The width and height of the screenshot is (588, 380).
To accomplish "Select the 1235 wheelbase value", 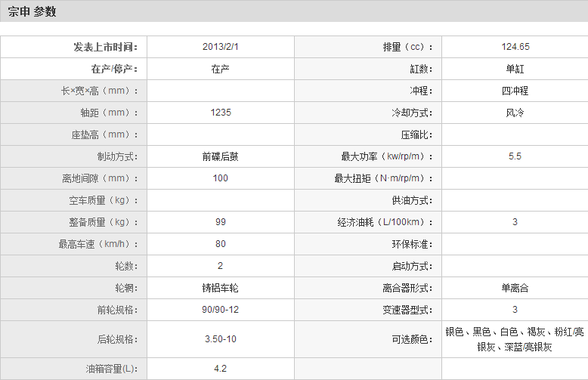I will [221, 113].
